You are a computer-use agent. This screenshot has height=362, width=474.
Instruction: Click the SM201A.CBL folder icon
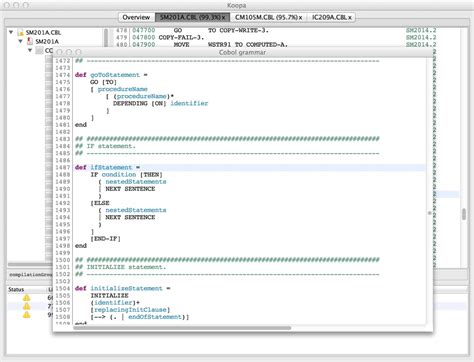point(20,32)
